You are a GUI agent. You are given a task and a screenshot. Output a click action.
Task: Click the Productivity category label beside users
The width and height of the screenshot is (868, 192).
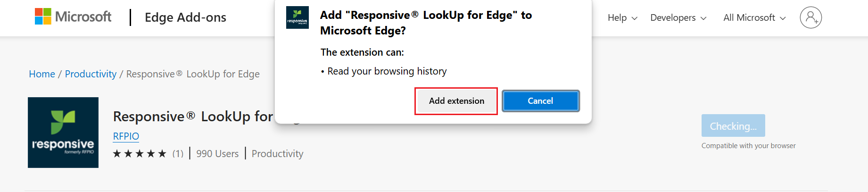pyautogui.click(x=277, y=154)
